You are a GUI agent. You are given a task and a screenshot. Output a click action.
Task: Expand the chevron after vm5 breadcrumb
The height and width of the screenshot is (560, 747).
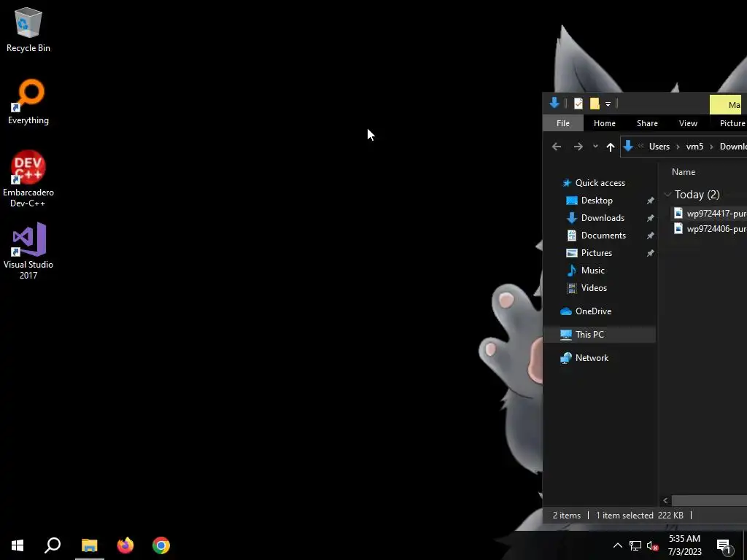711,147
